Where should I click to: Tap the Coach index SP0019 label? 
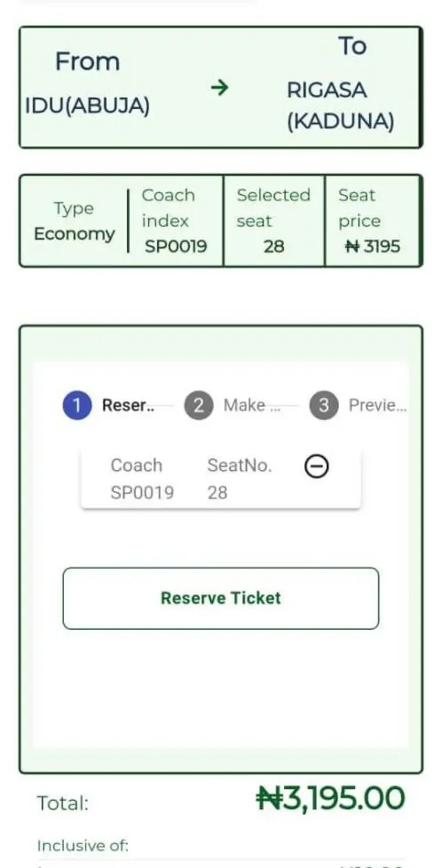(x=171, y=220)
